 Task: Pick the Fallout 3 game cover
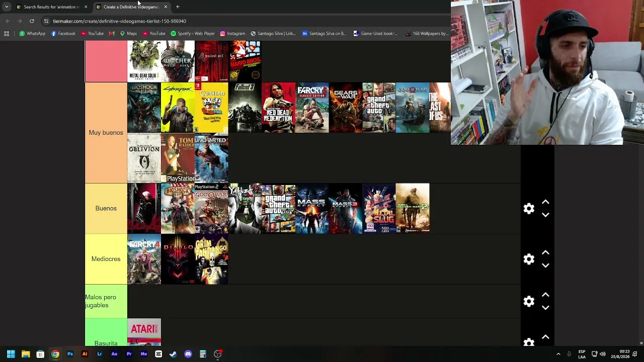[245, 108]
